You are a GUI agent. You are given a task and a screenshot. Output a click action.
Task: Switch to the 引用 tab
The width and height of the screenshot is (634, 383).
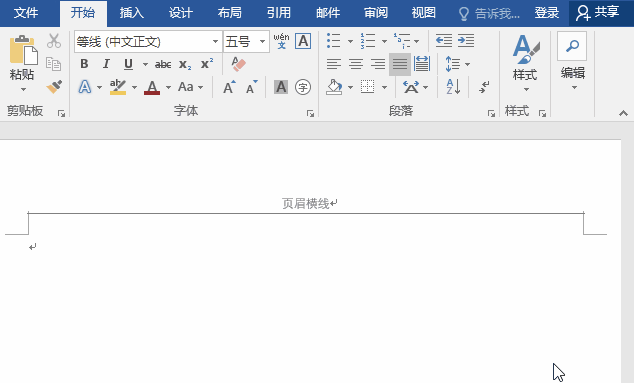(279, 13)
